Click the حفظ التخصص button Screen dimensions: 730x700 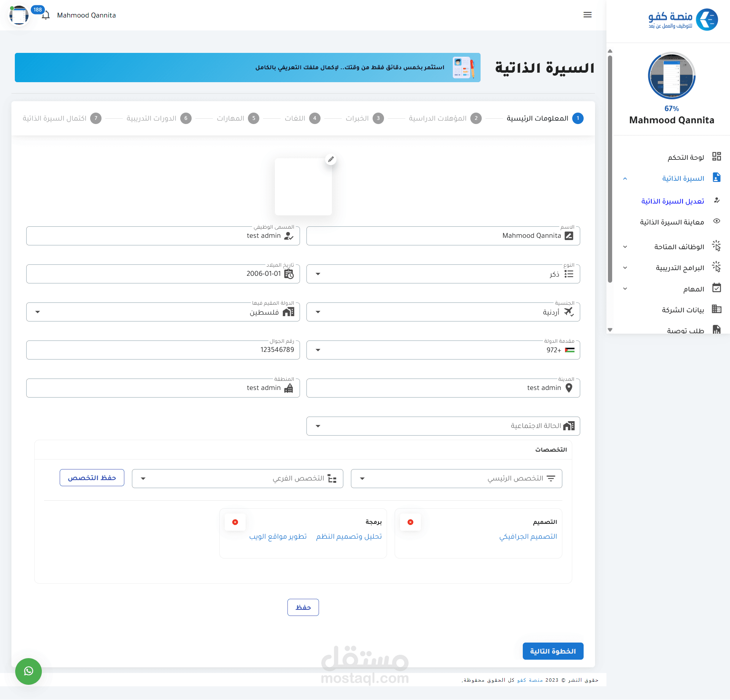point(92,478)
